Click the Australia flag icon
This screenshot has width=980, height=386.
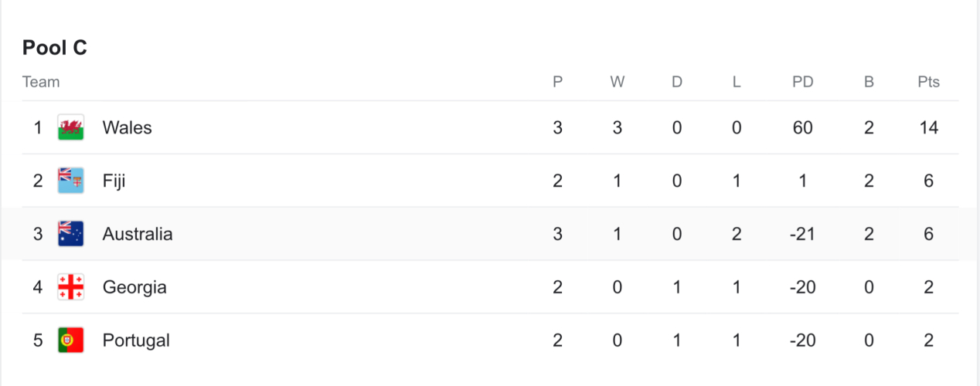pyautogui.click(x=71, y=234)
